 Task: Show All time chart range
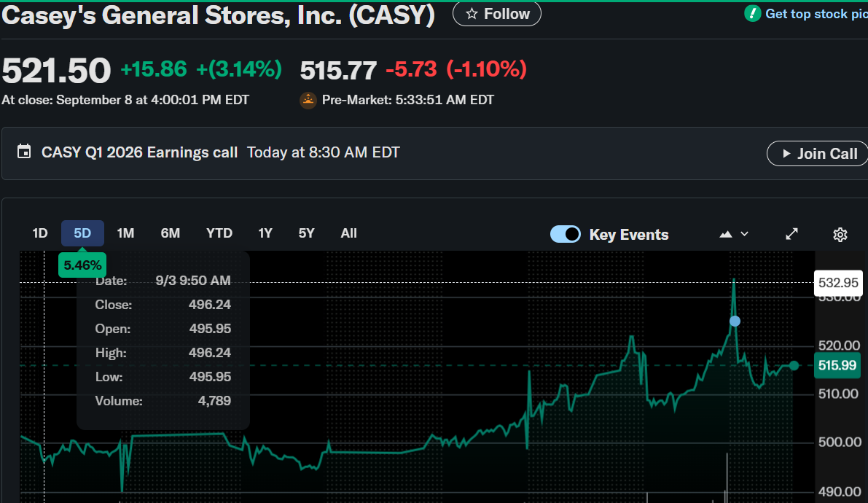pos(348,233)
